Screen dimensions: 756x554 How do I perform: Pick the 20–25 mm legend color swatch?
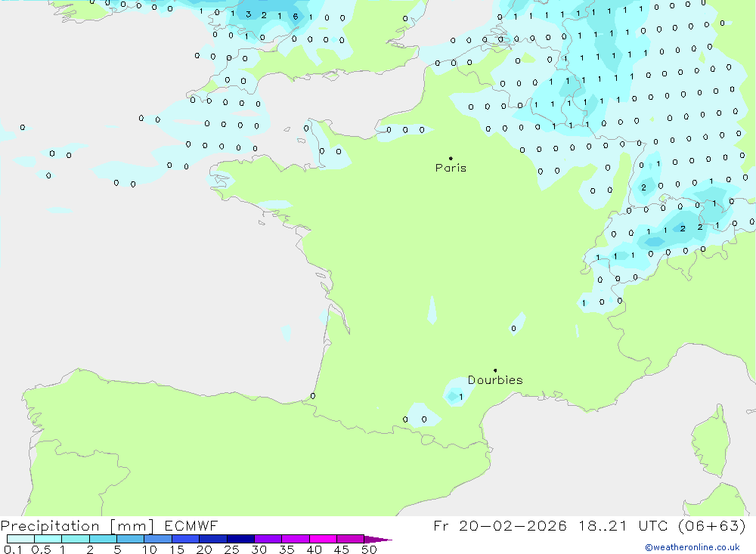click(x=213, y=539)
